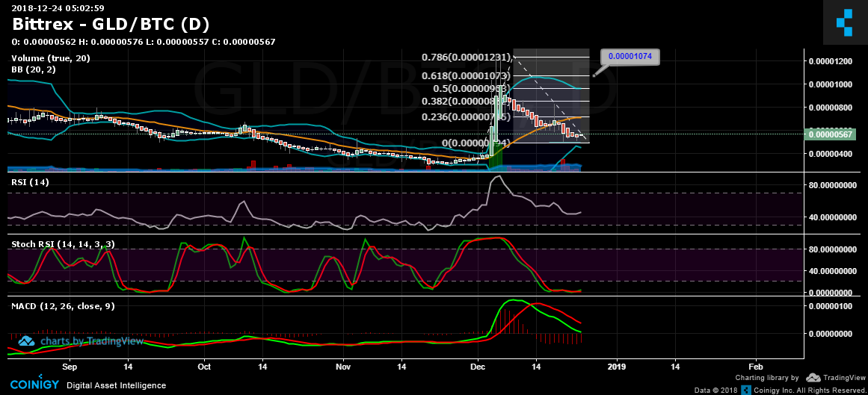The width and height of the screenshot is (868, 395).
Task: Click the Dec marker on the time axis
Action: (478, 367)
